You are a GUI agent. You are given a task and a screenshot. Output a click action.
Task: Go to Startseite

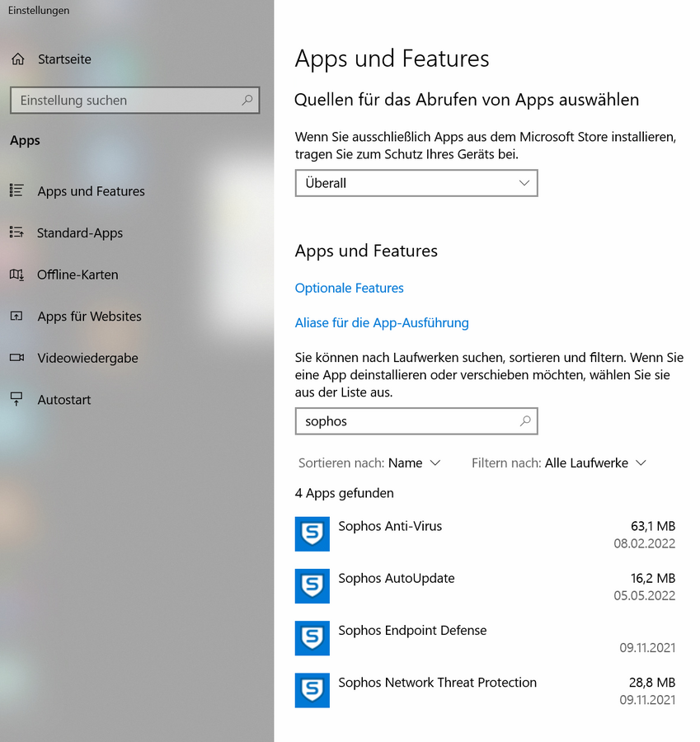pos(64,59)
